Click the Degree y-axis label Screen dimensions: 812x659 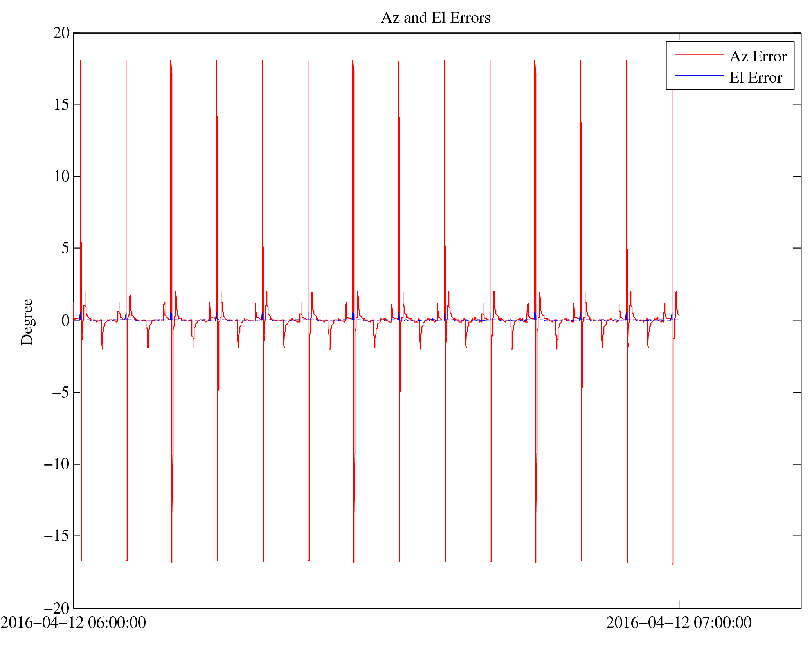(x=27, y=322)
